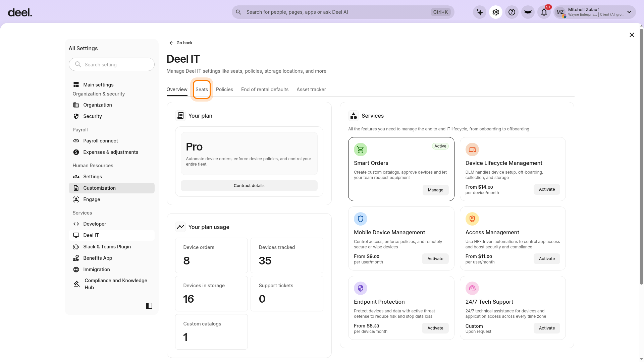Toggle the hidden-eye privacy icon in header

[x=528, y=12]
